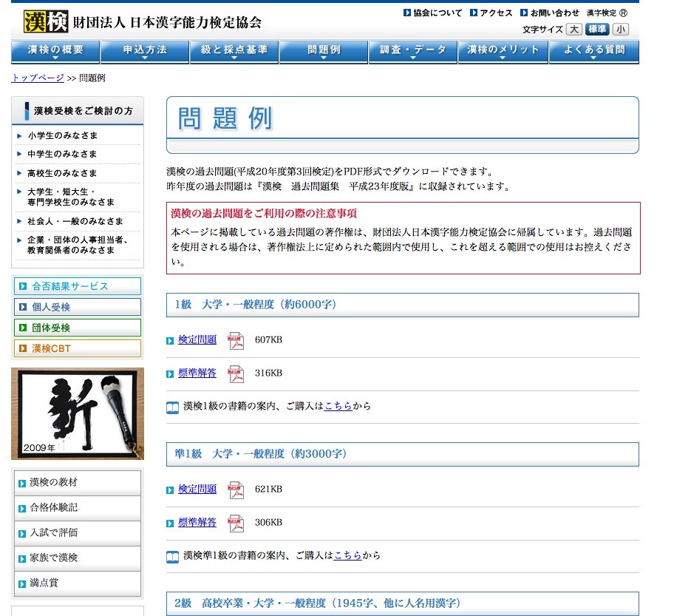Open 級と採点基準 dropdown menu
This screenshot has height=616, width=674.
[x=234, y=52]
